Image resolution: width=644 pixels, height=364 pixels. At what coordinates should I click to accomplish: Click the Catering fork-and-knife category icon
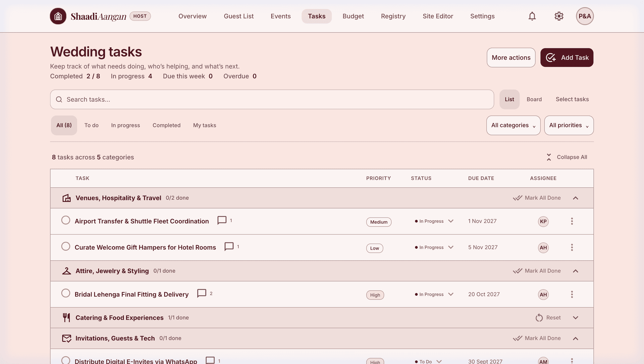pyautogui.click(x=66, y=318)
